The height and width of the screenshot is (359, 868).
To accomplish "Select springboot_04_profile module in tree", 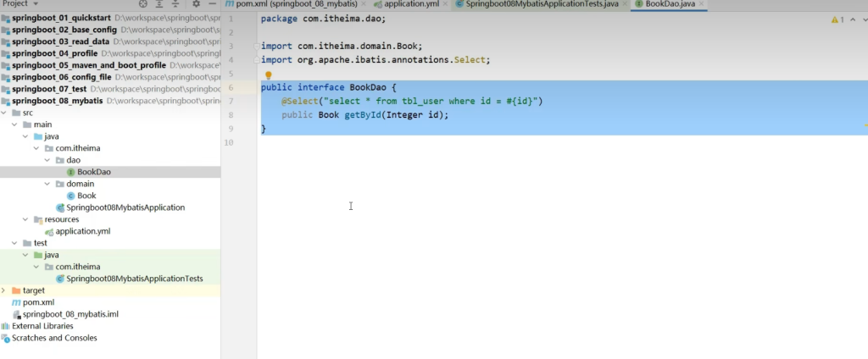I will [x=55, y=53].
